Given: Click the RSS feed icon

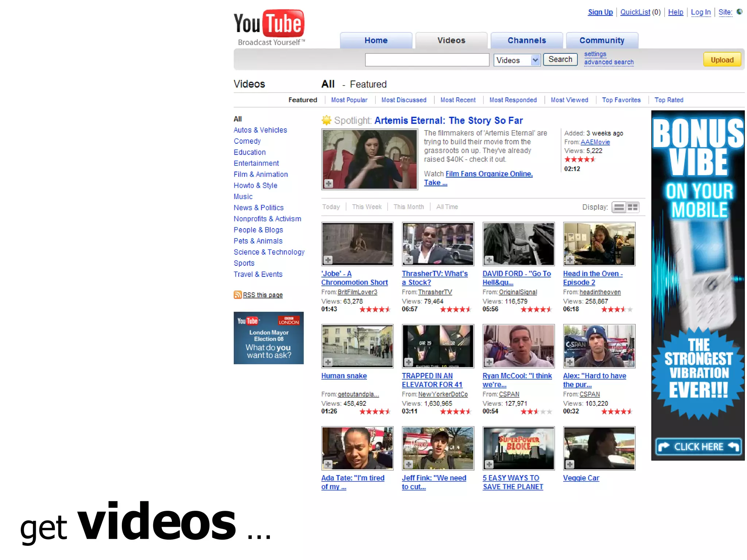Looking at the screenshot, I should click(x=237, y=295).
